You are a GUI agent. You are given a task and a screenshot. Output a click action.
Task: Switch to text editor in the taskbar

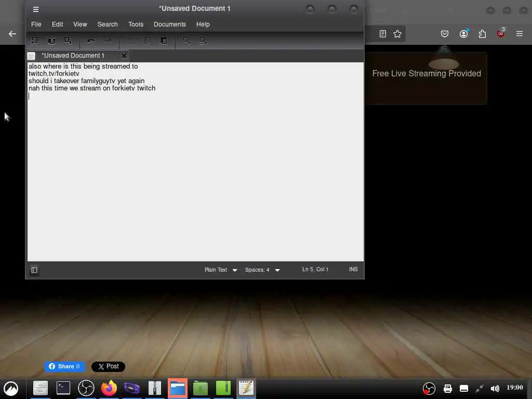[x=246, y=388]
